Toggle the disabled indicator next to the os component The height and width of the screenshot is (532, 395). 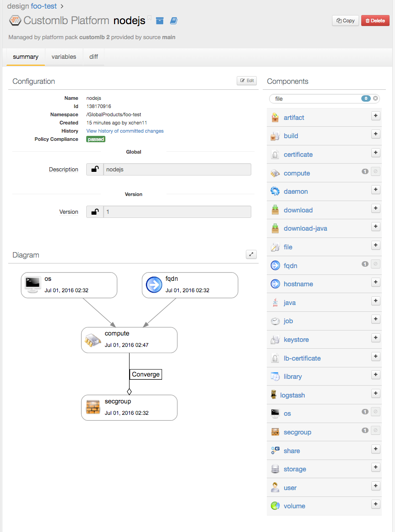[x=375, y=412]
